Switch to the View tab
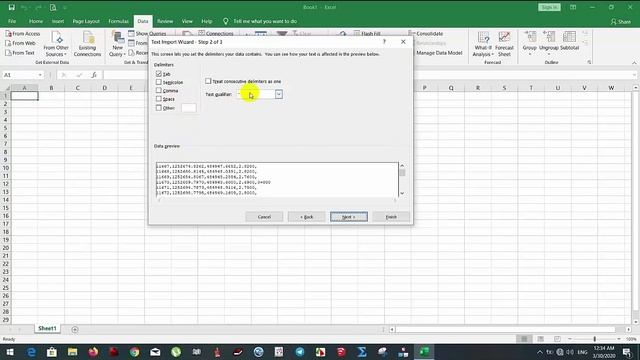 tap(187, 21)
